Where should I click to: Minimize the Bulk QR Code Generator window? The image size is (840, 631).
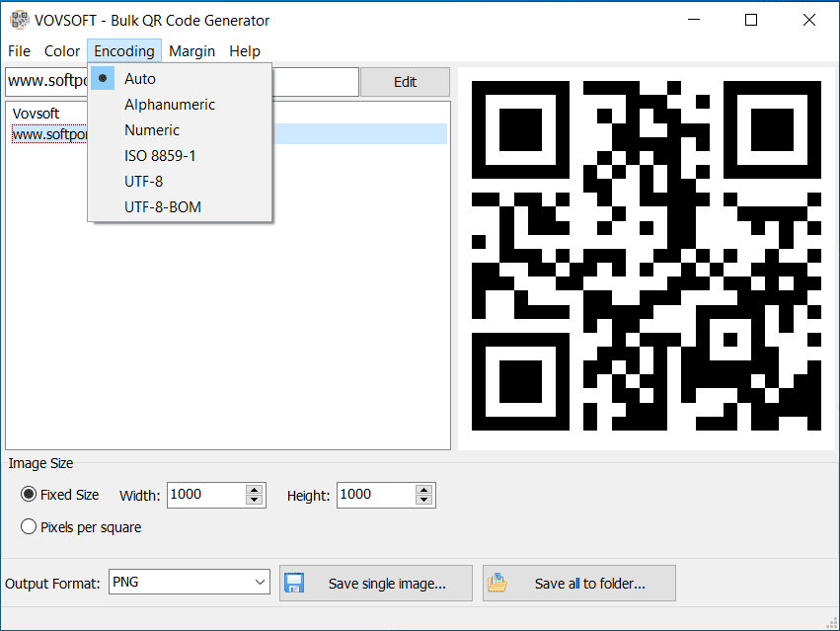[694, 20]
